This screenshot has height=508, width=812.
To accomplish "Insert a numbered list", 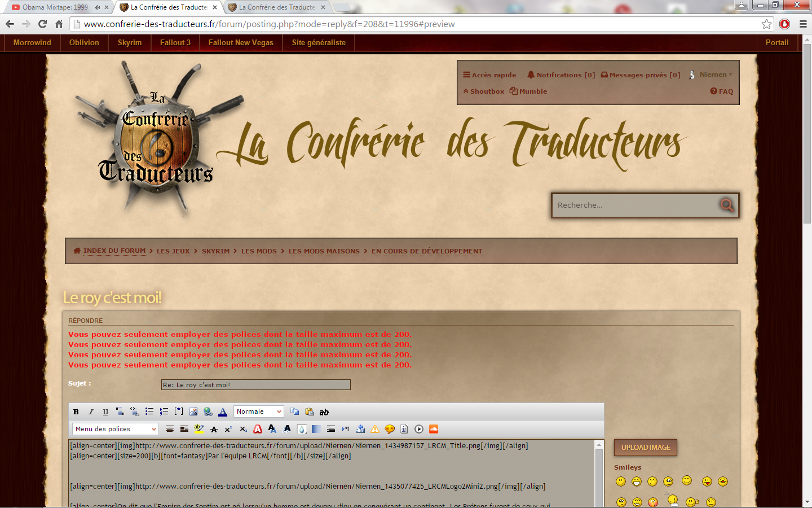I will click(164, 411).
